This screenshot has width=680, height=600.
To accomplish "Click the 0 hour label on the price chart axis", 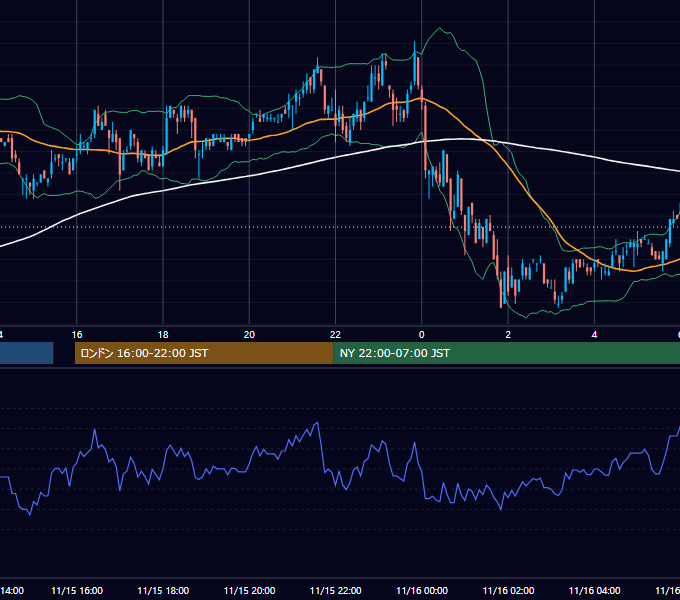I will tap(422, 334).
